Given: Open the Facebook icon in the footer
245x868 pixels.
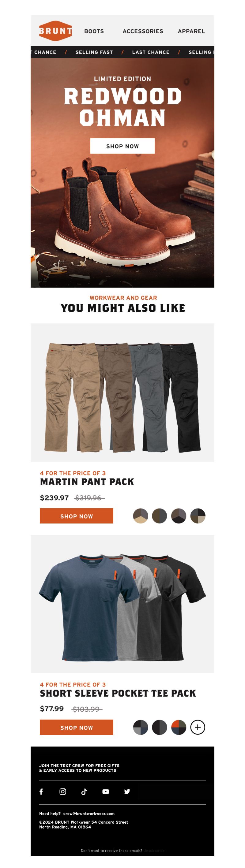Looking at the screenshot, I should tap(41, 792).
